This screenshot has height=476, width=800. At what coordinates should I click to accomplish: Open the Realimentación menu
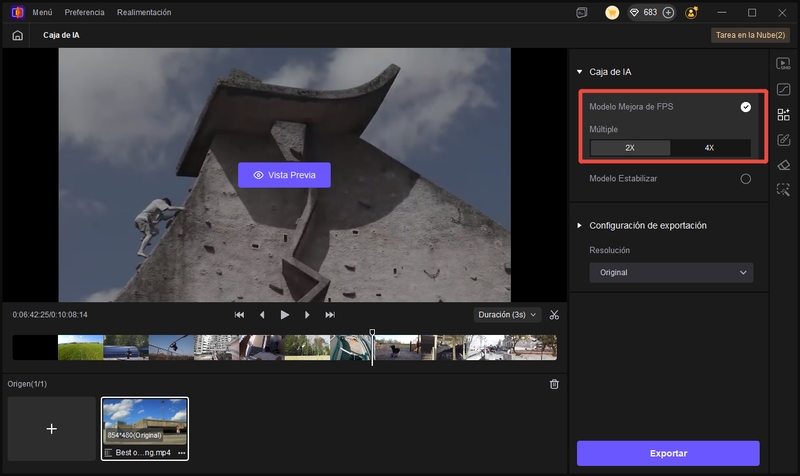pyautogui.click(x=144, y=12)
